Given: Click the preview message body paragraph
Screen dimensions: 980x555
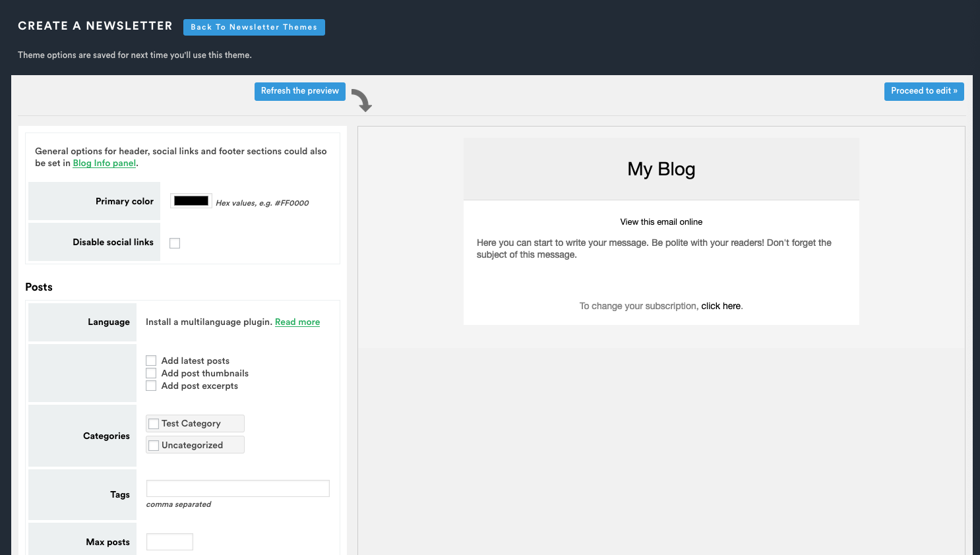Looking at the screenshot, I should point(654,248).
